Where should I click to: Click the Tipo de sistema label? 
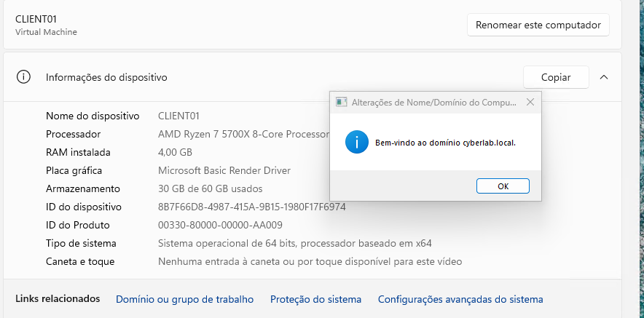point(81,243)
